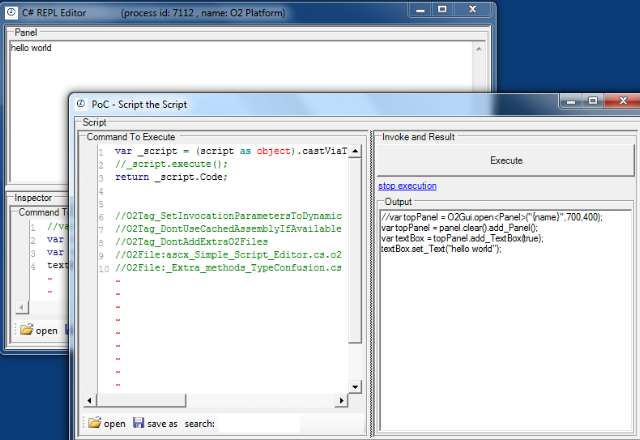The width and height of the screenshot is (640, 440).
Task: Minimize the PoC - Script the Script window
Action: (x=571, y=101)
